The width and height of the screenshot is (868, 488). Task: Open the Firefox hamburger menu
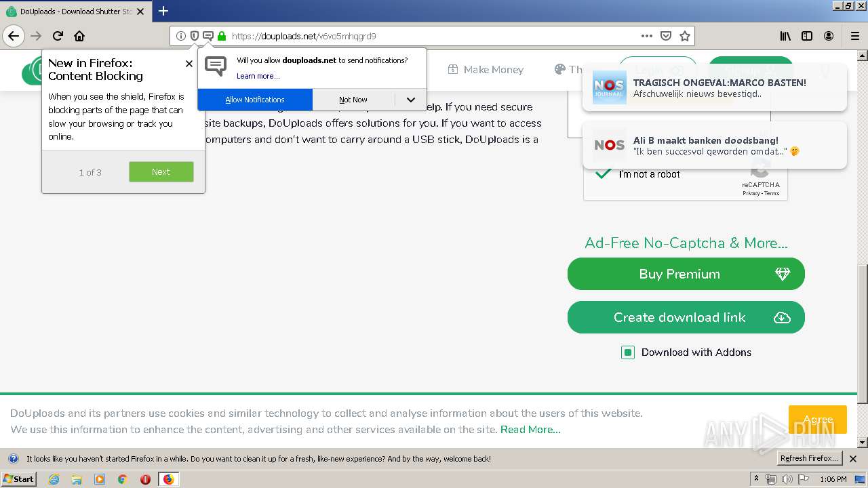(854, 36)
